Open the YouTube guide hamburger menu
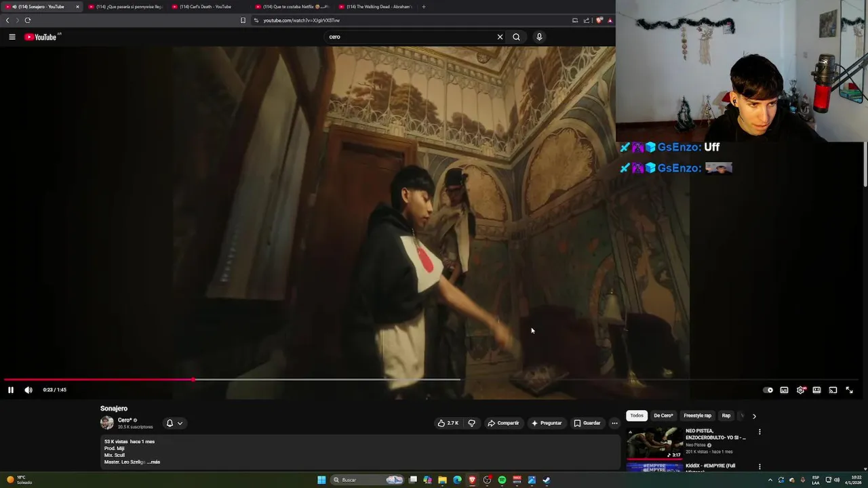 tap(12, 37)
